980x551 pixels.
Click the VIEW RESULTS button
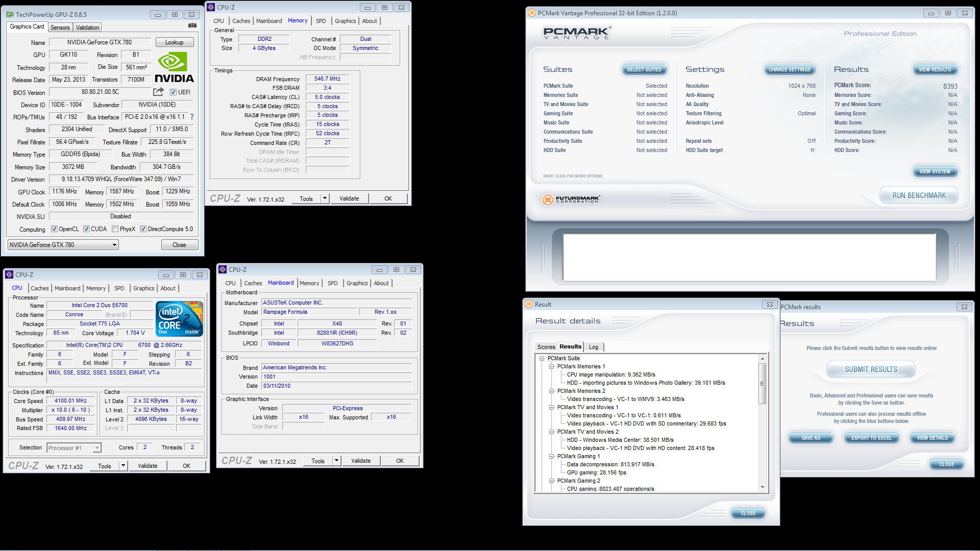click(x=935, y=69)
